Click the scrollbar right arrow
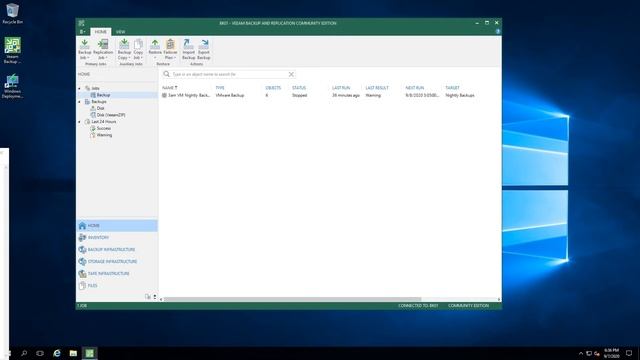Image resolution: width=640 pixels, height=360 pixels. [x=499, y=299]
